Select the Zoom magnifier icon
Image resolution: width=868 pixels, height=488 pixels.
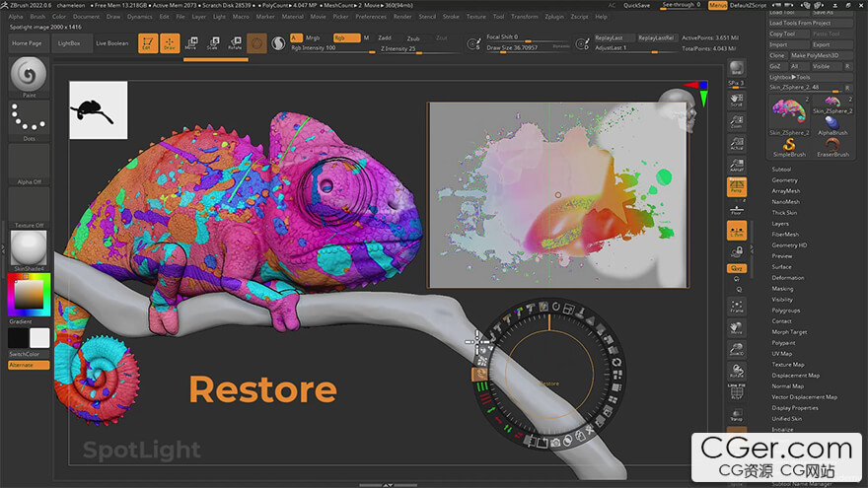coord(736,121)
